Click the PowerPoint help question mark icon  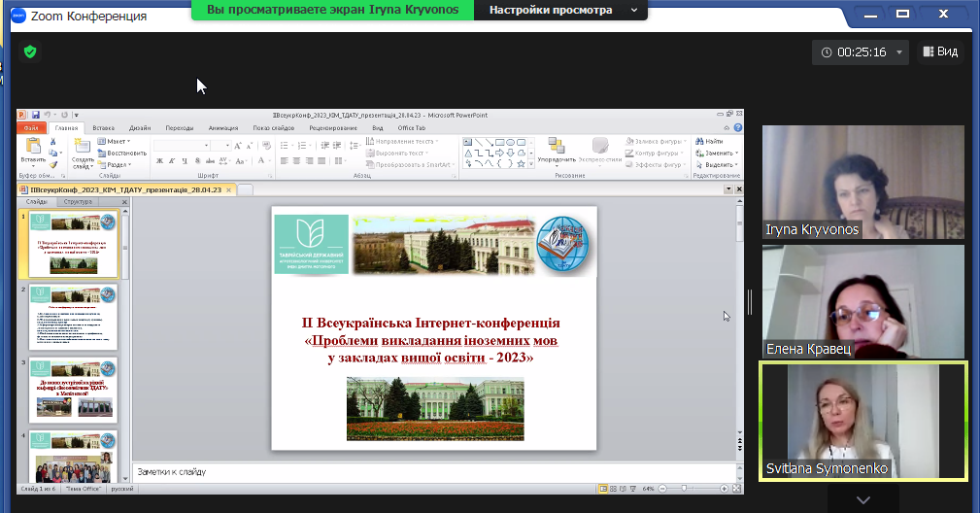tap(738, 128)
